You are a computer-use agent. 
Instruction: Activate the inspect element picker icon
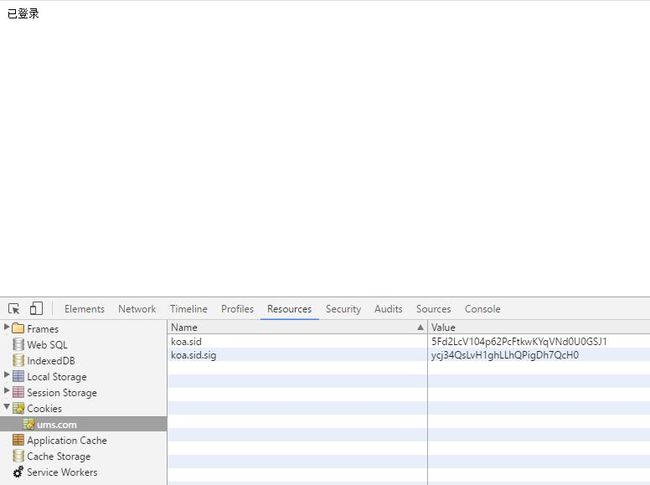[x=14, y=309]
